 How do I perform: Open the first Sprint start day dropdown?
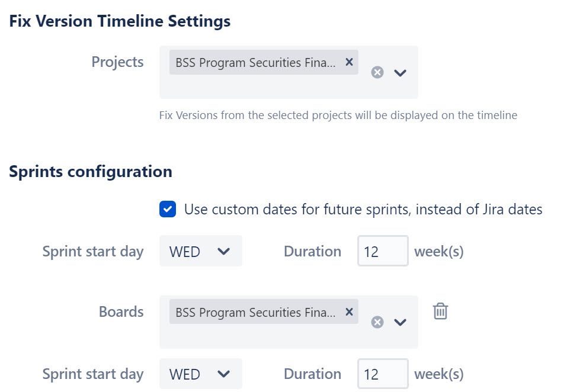200,251
